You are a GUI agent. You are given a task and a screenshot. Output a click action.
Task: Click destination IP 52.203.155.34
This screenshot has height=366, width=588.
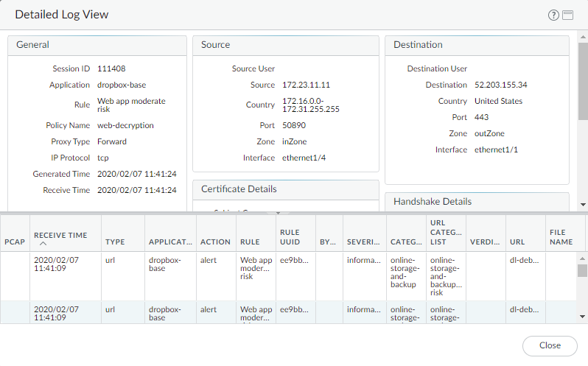pos(500,85)
